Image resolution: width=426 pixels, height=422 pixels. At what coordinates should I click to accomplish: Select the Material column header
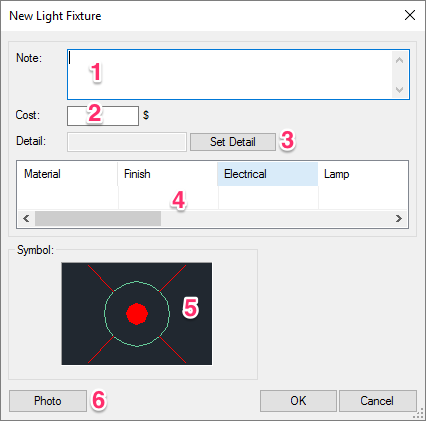[x=67, y=174]
